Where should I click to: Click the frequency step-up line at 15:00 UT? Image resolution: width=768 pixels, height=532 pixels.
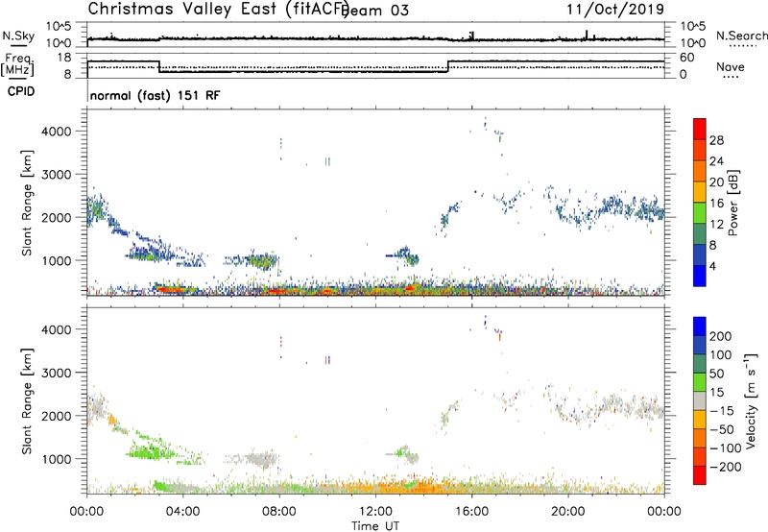click(448, 66)
